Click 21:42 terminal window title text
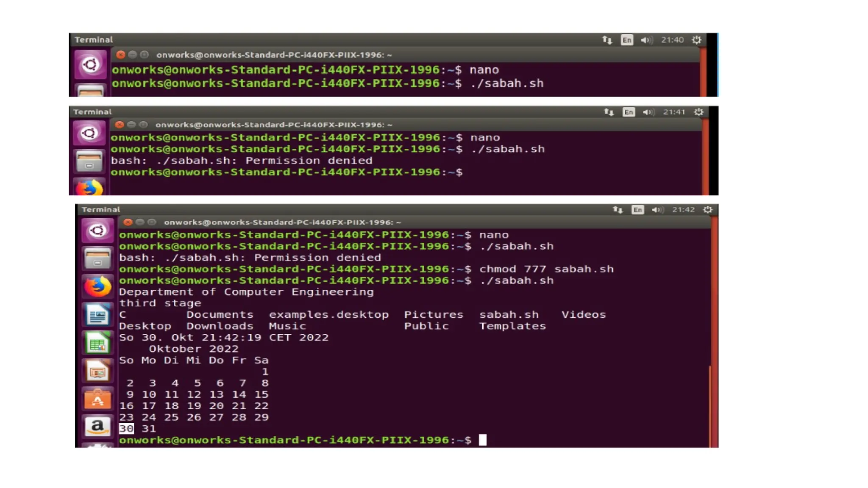 (282, 222)
